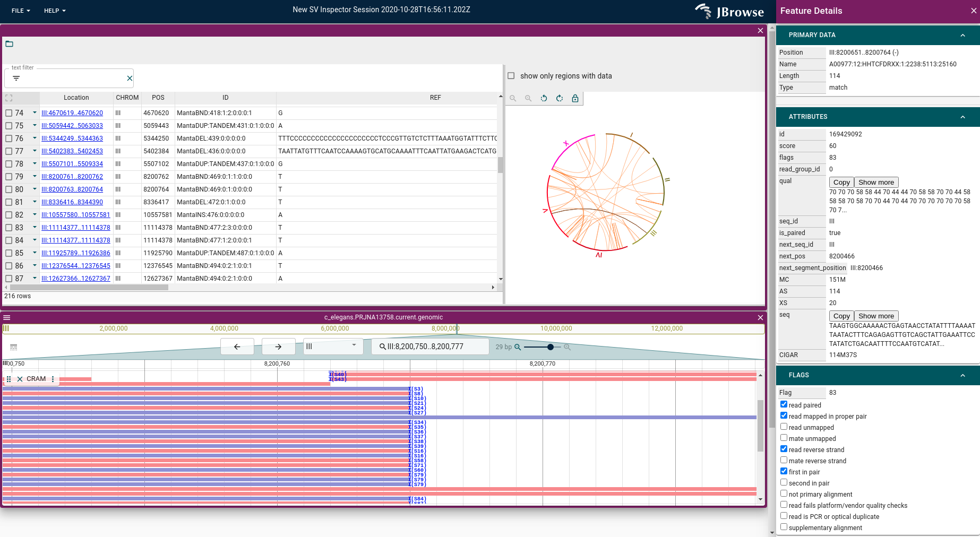Open the FILE menu

tap(21, 11)
